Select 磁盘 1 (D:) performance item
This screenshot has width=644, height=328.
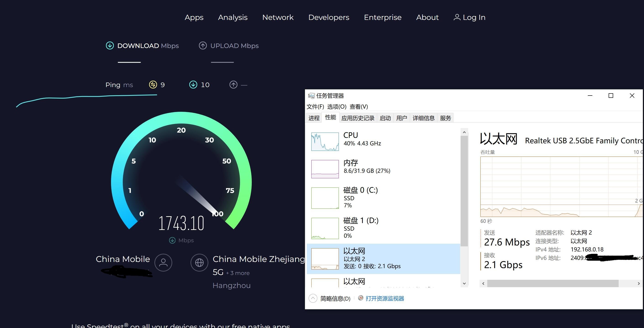coord(383,228)
